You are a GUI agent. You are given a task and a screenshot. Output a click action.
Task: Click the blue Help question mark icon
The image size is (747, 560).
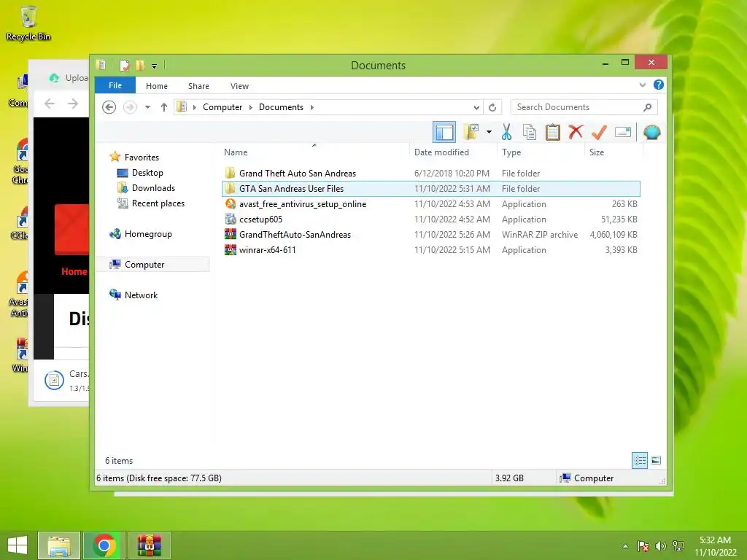tap(659, 85)
